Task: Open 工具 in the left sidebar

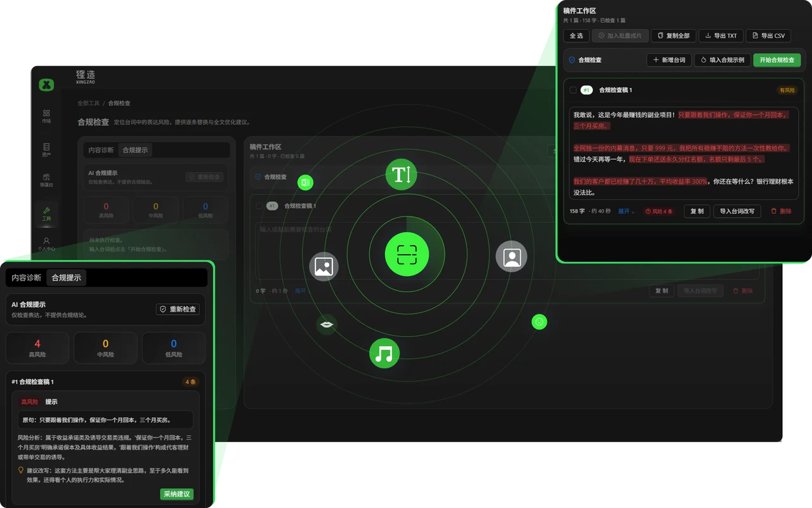Action: click(x=46, y=213)
